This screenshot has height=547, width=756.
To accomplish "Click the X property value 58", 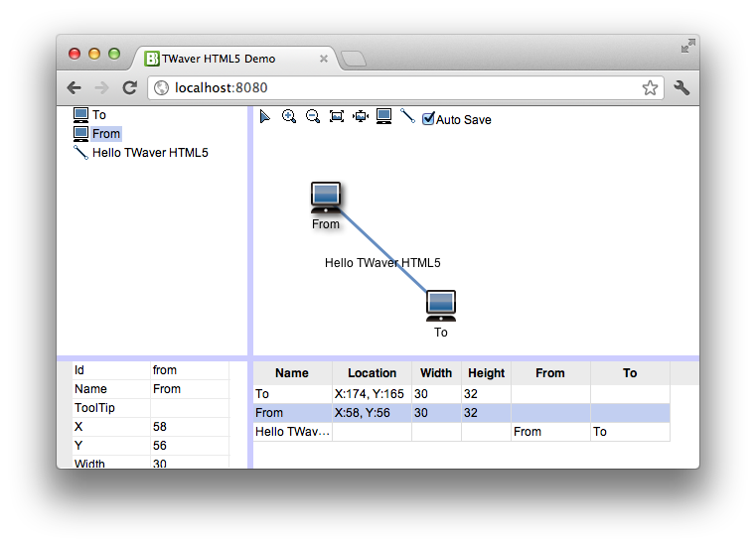I will coord(189,427).
